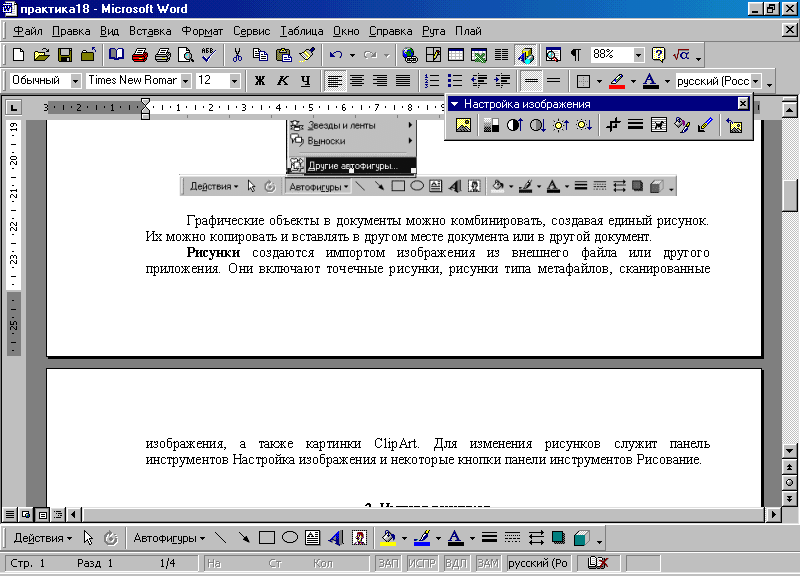Image resolution: width=800 pixels, height=576 pixels.
Task: Toggle italic К formatting
Action: pos(283,81)
